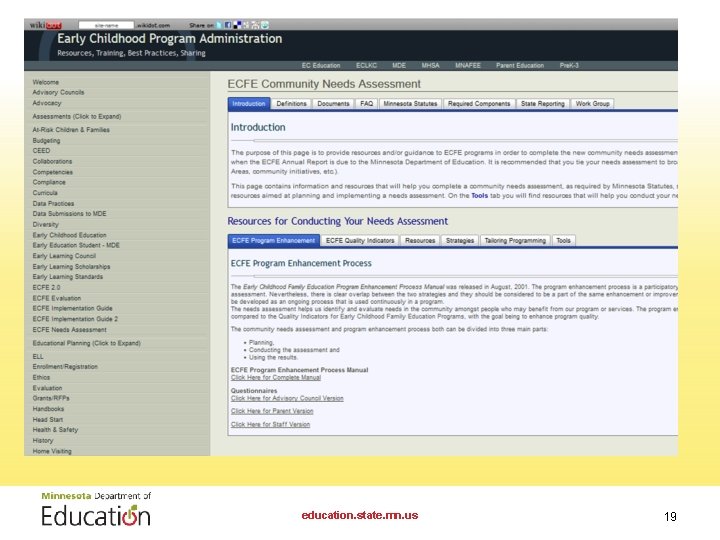Screen dimensions: 720x540
Task: Open the Strategies tab
Action: (460, 241)
